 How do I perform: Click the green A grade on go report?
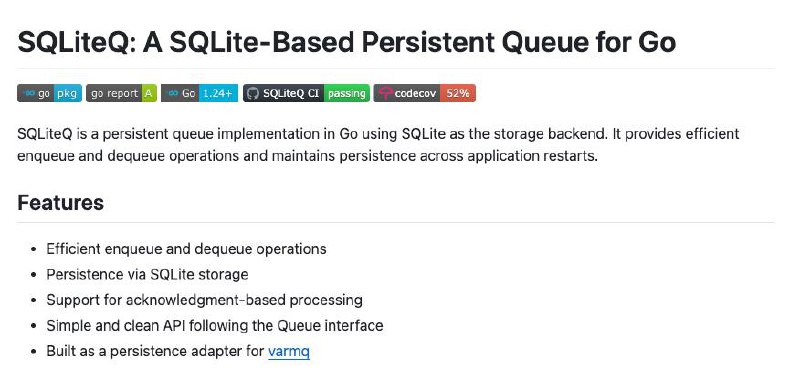pyautogui.click(x=148, y=93)
